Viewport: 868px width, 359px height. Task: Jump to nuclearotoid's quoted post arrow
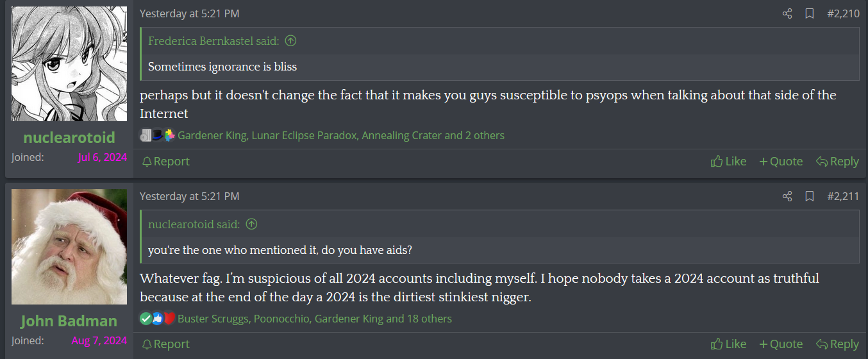tap(251, 224)
